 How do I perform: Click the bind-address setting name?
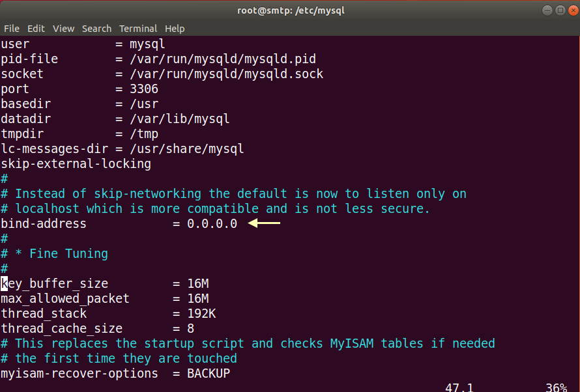coord(44,223)
